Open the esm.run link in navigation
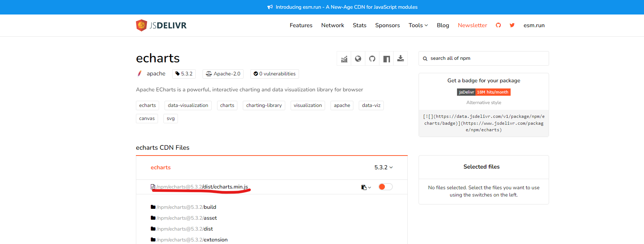 click(534, 25)
